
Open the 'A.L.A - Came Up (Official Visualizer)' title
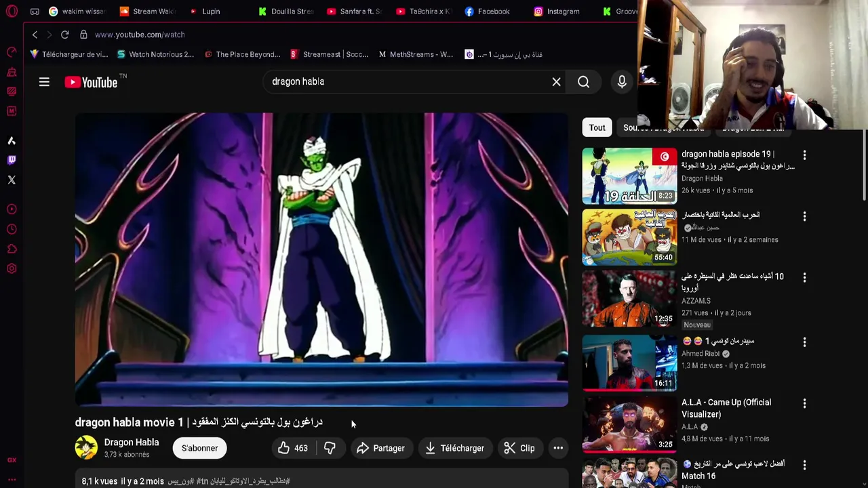coord(726,409)
